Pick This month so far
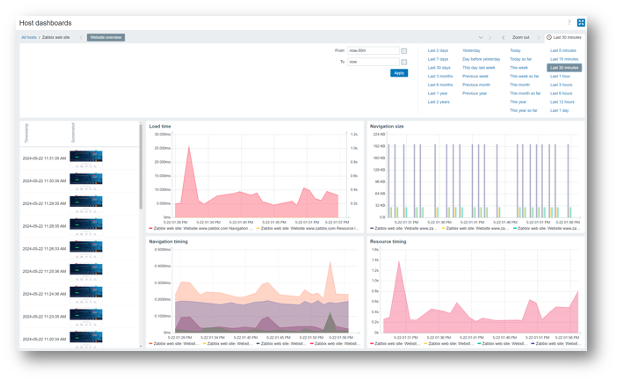The height and width of the screenshot is (382, 618). tap(525, 93)
